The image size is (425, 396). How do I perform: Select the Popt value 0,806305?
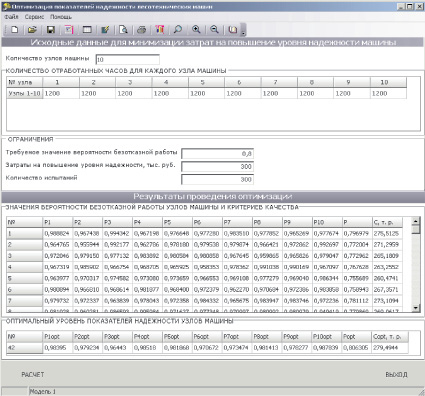[357, 348]
